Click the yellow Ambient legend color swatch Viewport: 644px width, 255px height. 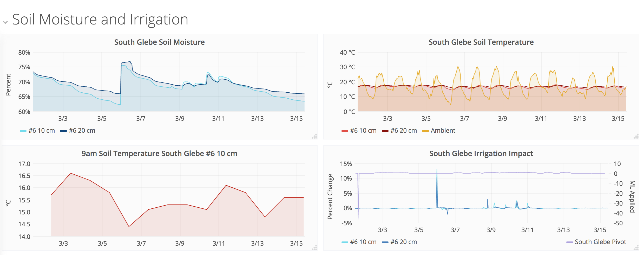point(425,131)
